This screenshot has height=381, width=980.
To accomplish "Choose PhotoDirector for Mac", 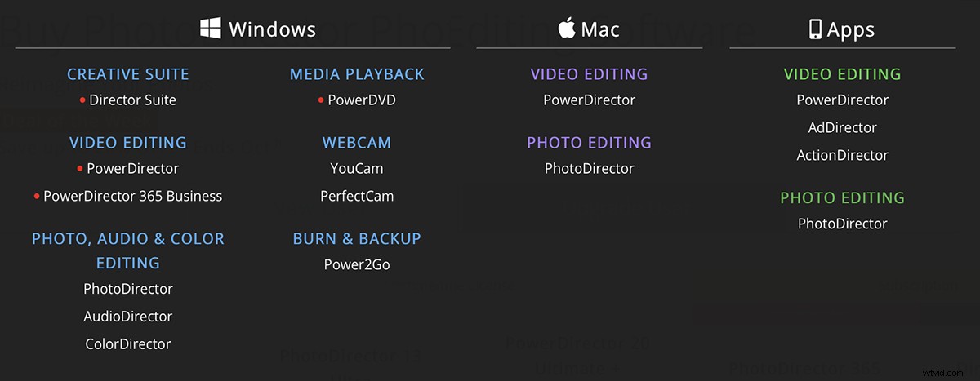I will 589,169.
